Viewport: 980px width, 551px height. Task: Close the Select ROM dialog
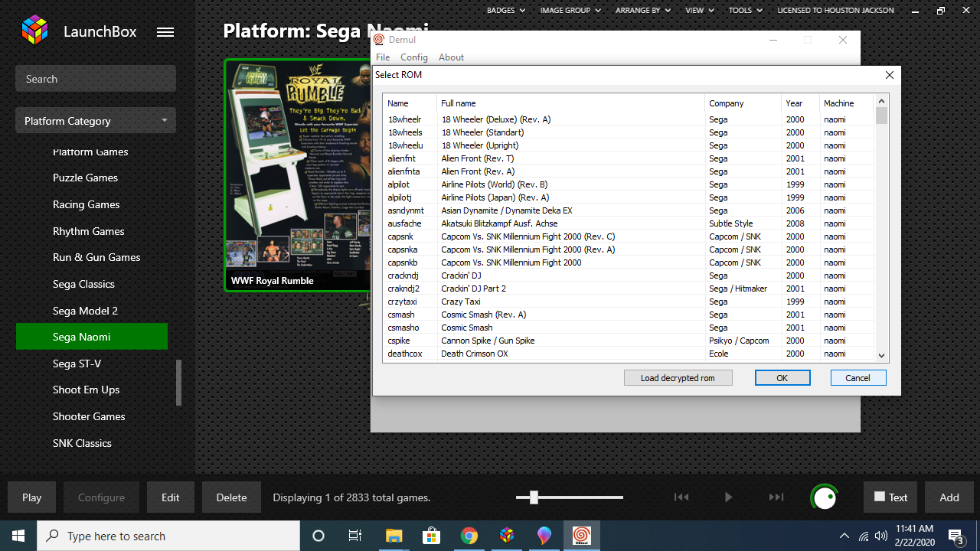click(x=889, y=75)
